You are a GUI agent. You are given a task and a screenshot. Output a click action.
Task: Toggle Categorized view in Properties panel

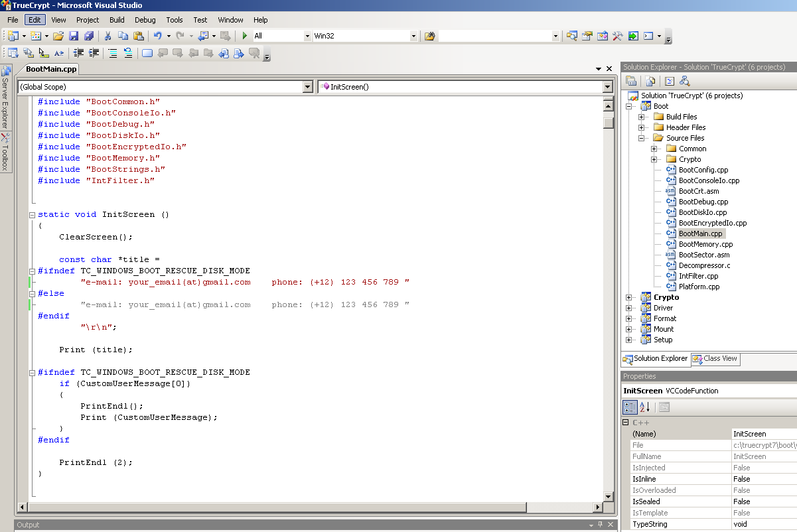(x=630, y=407)
